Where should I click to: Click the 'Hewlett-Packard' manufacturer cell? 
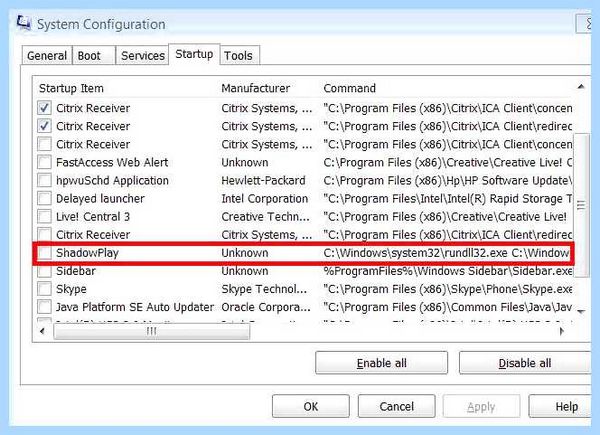tap(263, 181)
